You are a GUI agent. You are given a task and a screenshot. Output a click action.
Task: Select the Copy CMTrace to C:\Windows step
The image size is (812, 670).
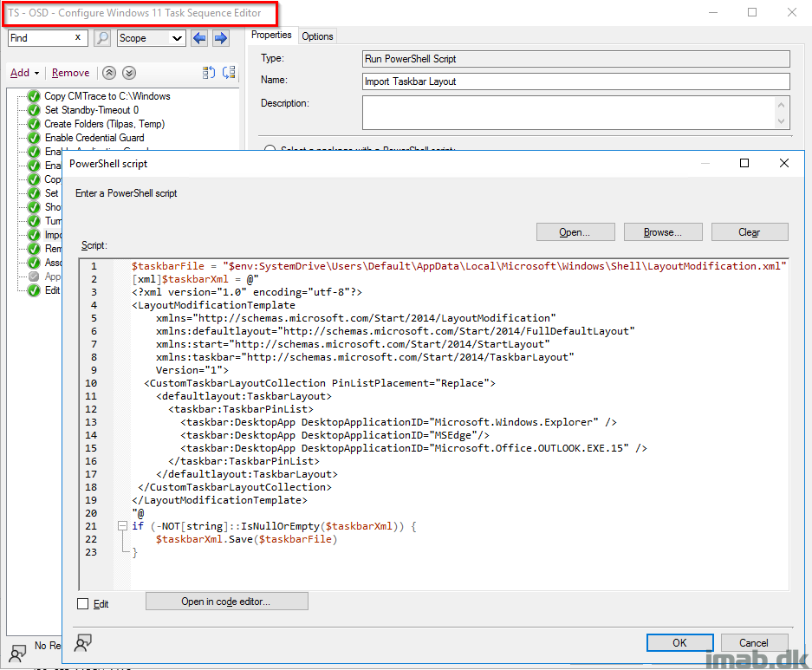click(x=107, y=96)
